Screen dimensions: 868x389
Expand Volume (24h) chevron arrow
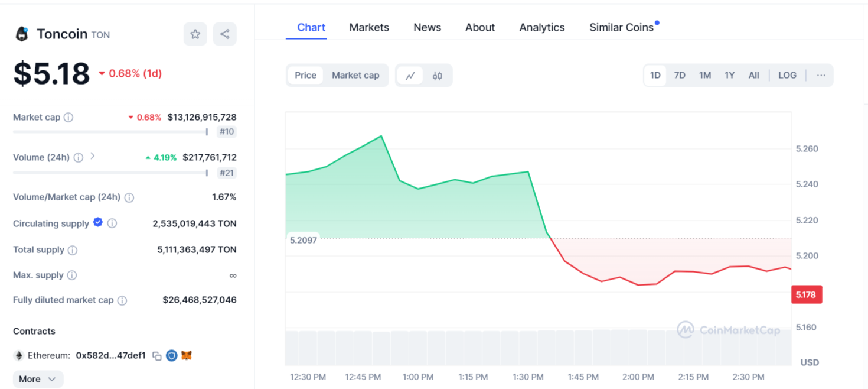coord(93,157)
